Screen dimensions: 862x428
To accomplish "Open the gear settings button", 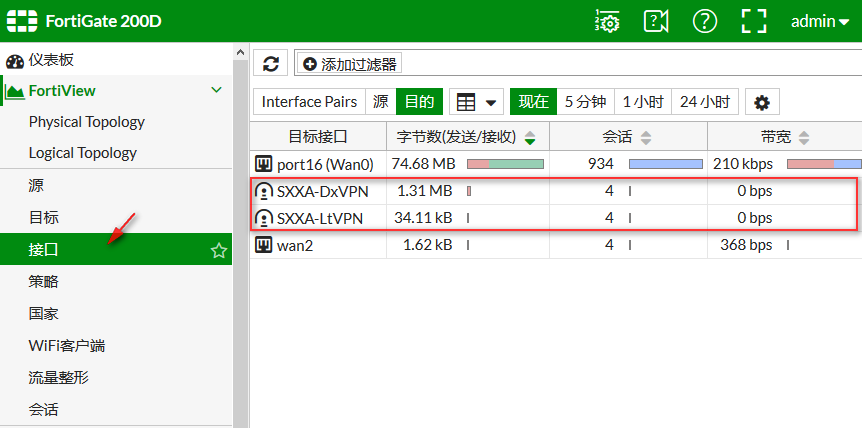I will tap(762, 102).
